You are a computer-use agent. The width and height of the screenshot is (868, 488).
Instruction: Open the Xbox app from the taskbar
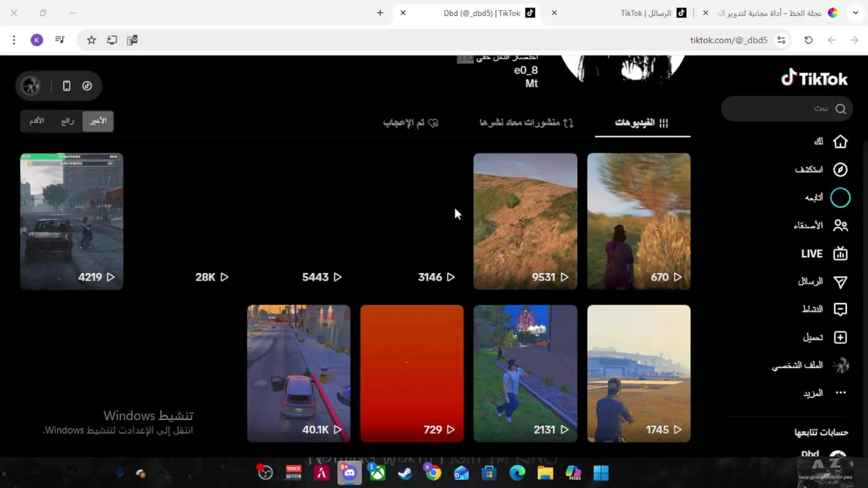(x=377, y=472)
